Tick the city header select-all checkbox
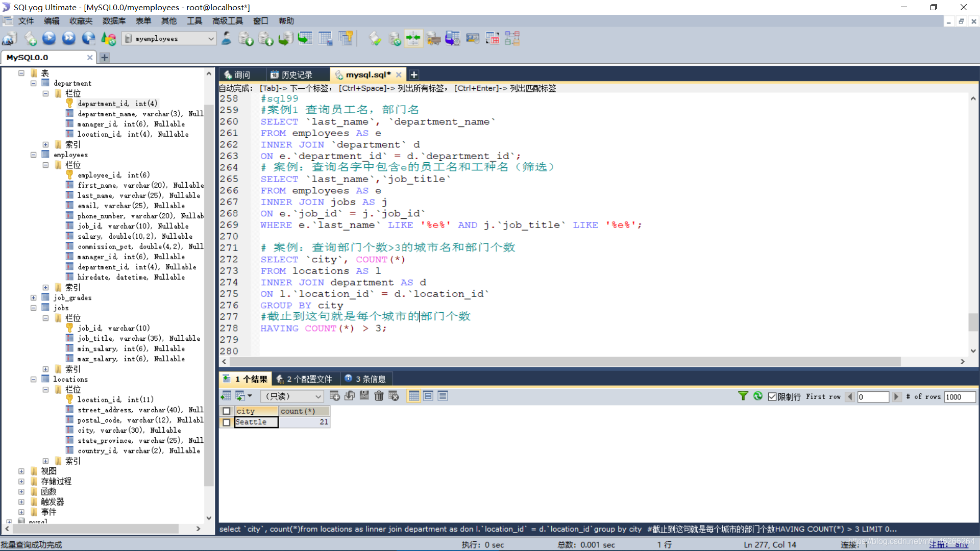Viewport: 980px width, 551px height. (x=227, y=411)
